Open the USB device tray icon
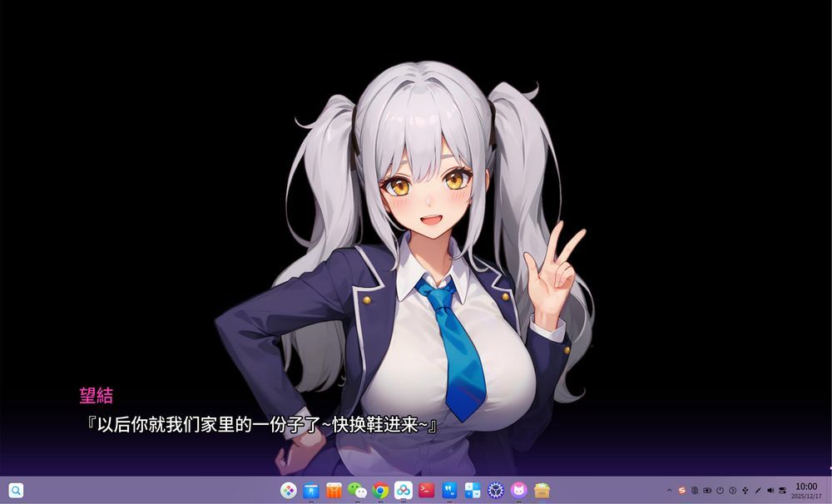The height and width of the screenshot is (504, 832). click(x=745, y=491)
